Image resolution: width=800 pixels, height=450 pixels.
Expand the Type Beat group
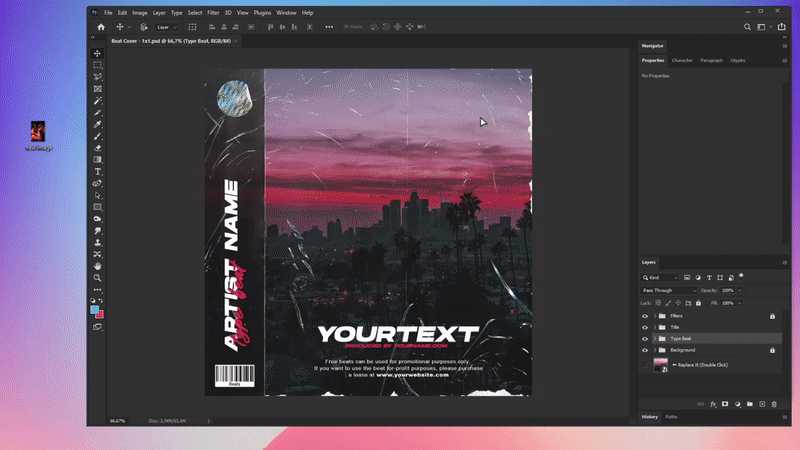(x=655, y=339)
